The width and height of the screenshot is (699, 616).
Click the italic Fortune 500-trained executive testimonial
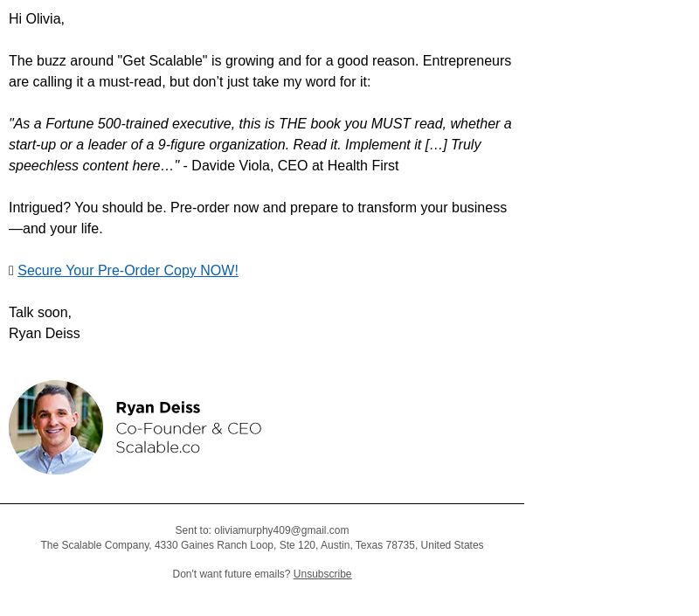[260, 144]
